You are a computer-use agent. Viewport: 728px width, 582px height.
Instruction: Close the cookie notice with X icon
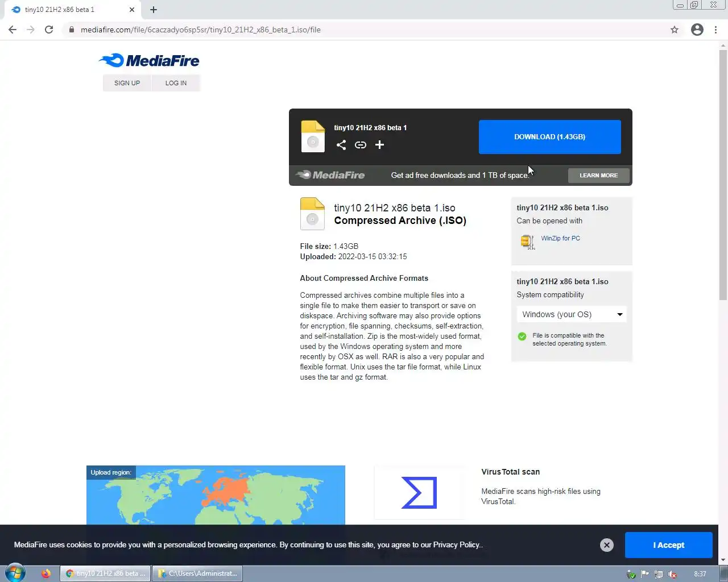coord(607,545)
